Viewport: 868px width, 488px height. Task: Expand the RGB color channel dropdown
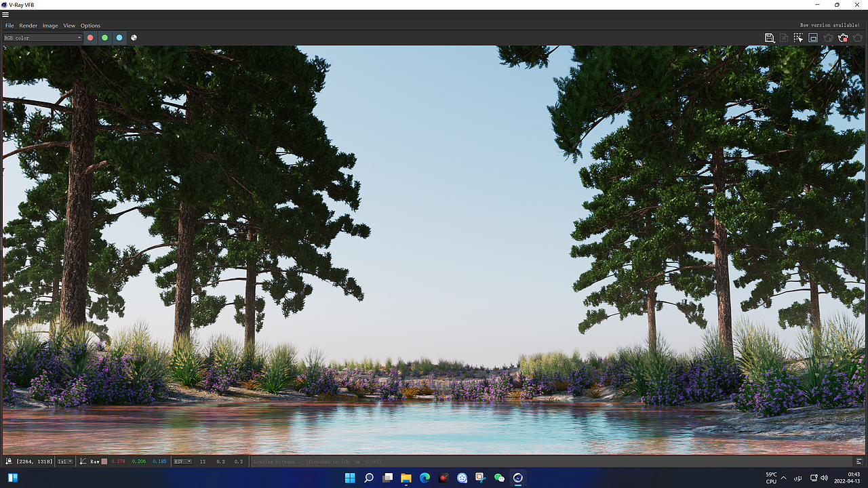click(x=43, y=38)
